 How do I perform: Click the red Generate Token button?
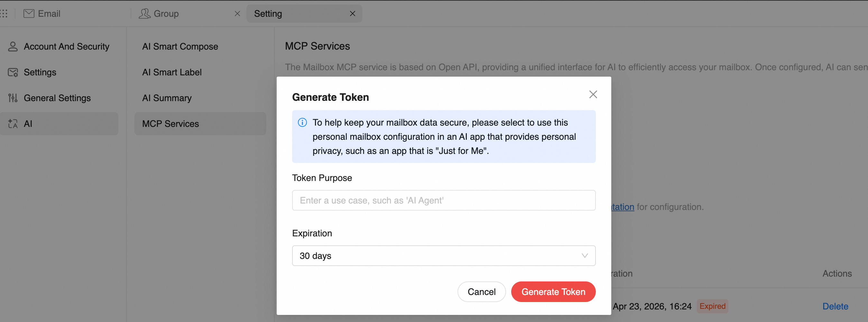pos(553,292)
